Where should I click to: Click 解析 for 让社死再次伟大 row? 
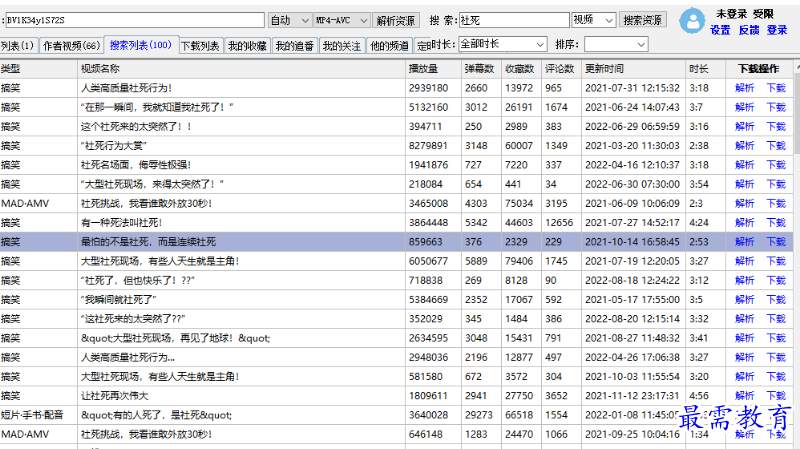click(x=744, y=396)
